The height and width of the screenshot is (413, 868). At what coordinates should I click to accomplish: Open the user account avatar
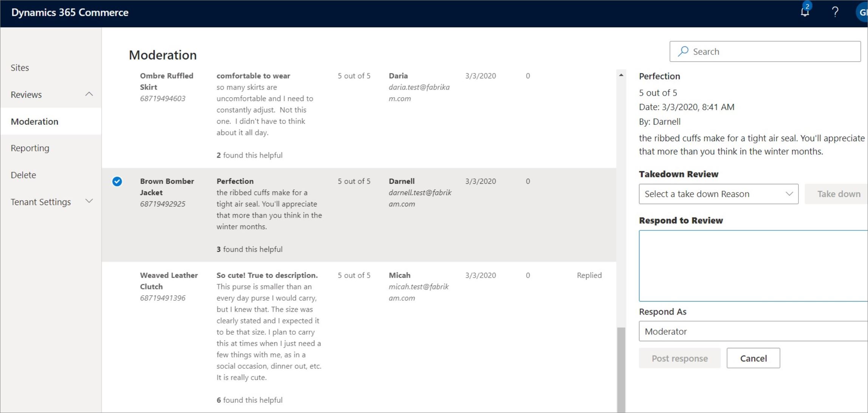tap(862, 12)
